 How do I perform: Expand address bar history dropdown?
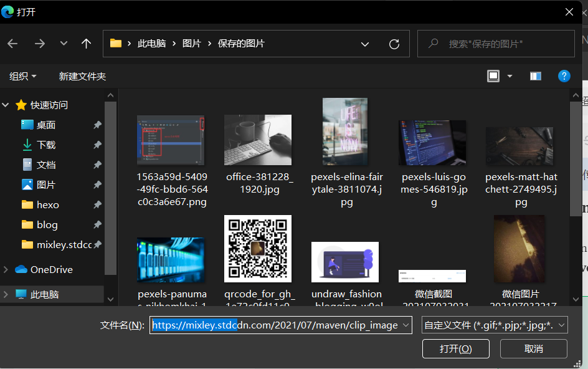[365, 44]
